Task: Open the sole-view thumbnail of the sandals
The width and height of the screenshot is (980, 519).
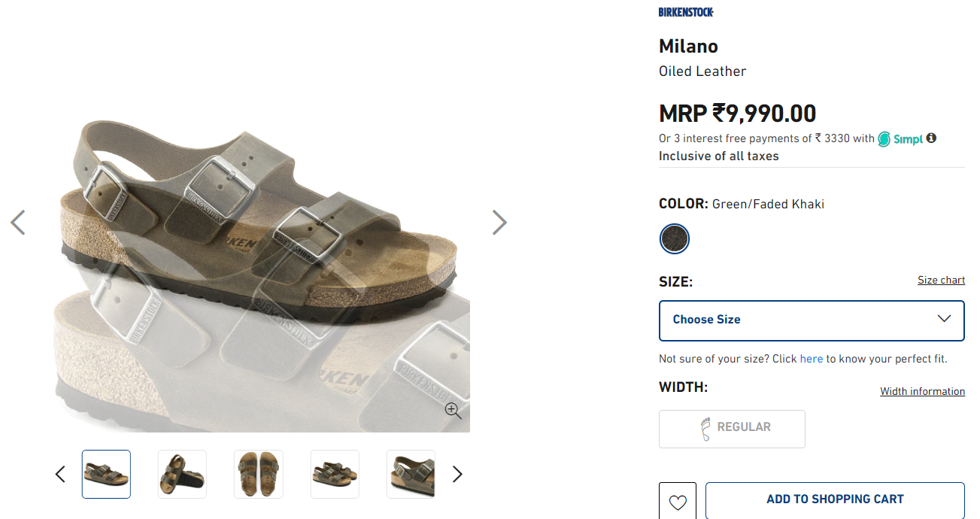Action: [182, 474]
